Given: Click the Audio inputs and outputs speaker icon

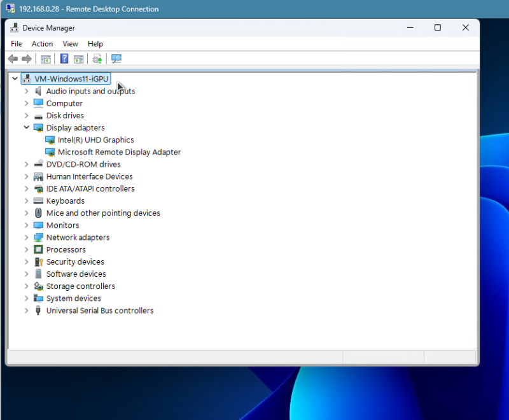Looking at the screenshot, I should tap(38, 91).
